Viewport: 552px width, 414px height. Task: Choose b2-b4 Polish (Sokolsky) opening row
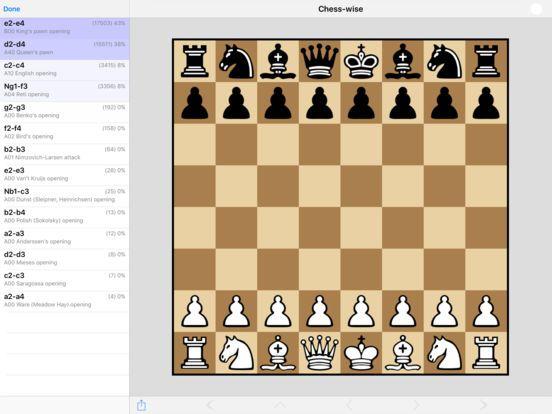click(65, 217)
